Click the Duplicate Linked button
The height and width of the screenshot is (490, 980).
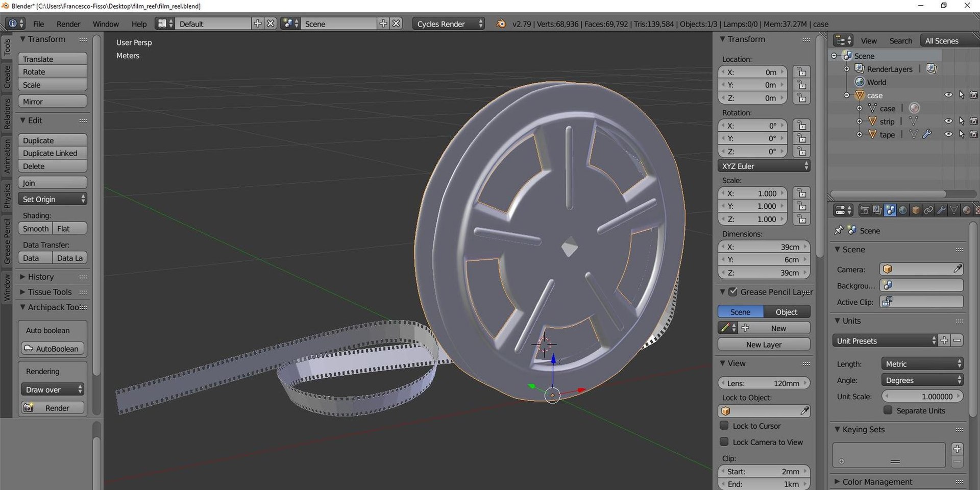click(x=53, y=153)
